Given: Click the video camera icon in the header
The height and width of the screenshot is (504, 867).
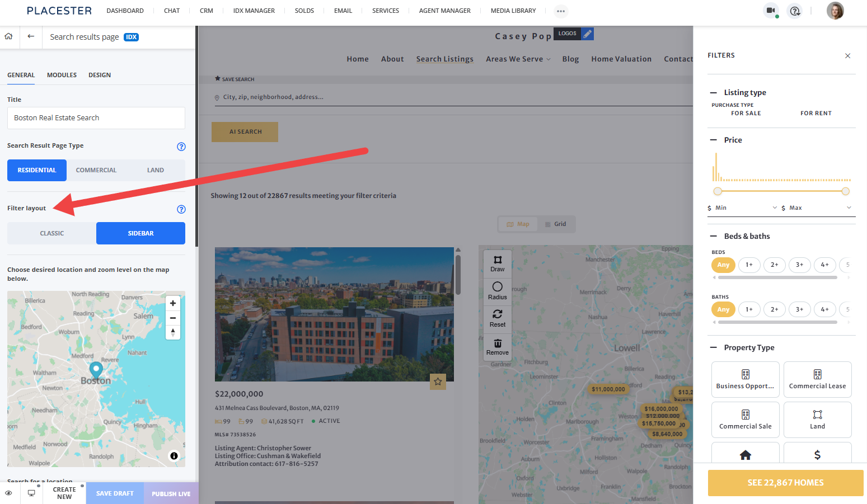Looking at the screenshot, I should pyautogui.click(x=771, y=11).
